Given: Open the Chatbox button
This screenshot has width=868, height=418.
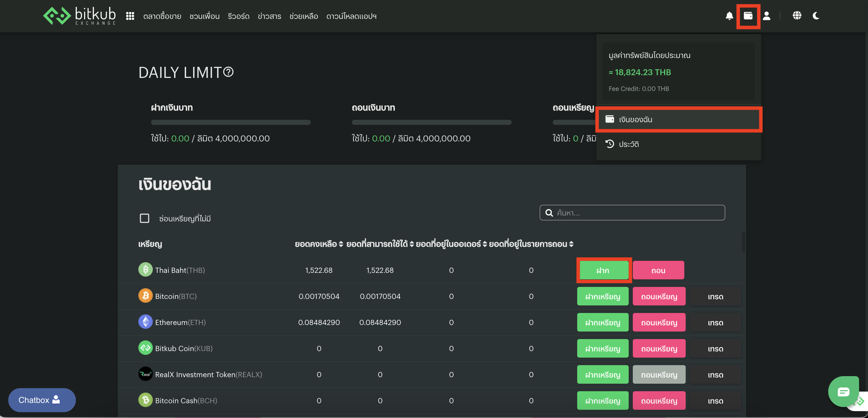Looking at the screenshot, I should point(42,400).
